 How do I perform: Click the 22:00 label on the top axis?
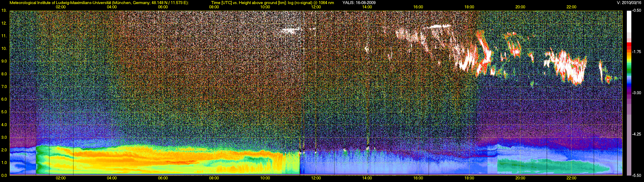pyautogui.click(x=571, y=7)
